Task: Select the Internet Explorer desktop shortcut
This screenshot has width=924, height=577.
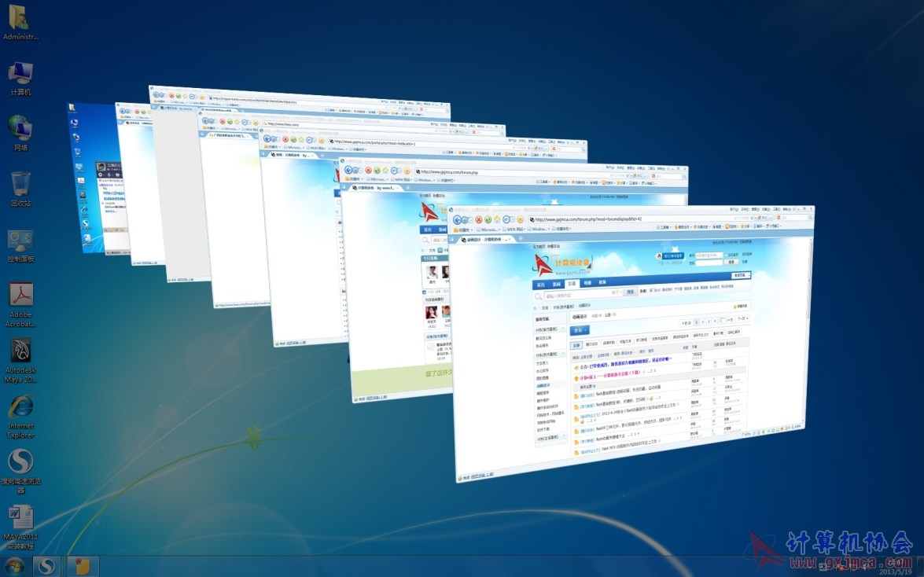Action: click(x=21, y=416)
